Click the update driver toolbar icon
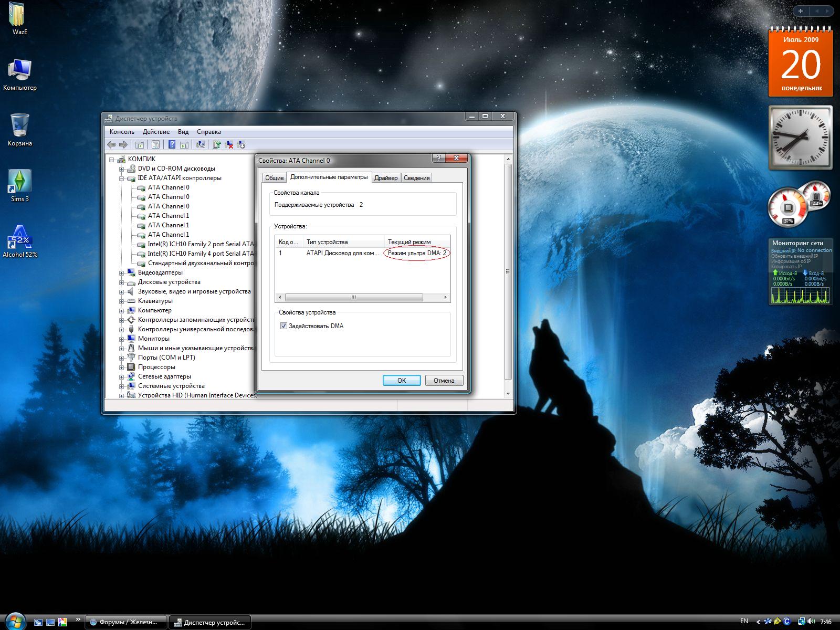Image resolution: width=840 pixels, height=630 pixels. point(216,145)
